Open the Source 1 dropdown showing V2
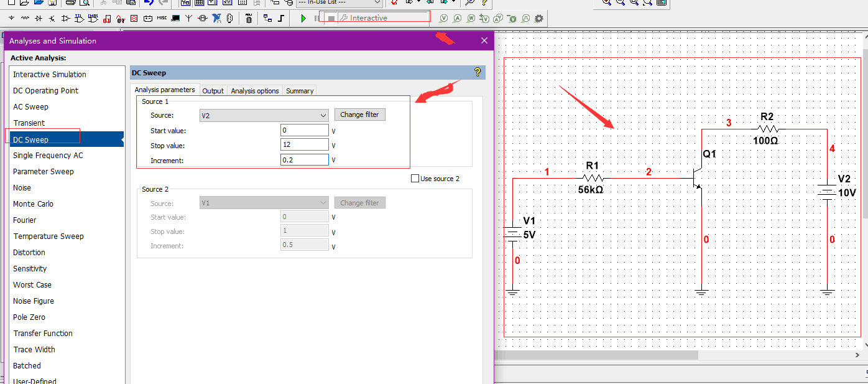 pyautogui.click(x=264, y=115)
